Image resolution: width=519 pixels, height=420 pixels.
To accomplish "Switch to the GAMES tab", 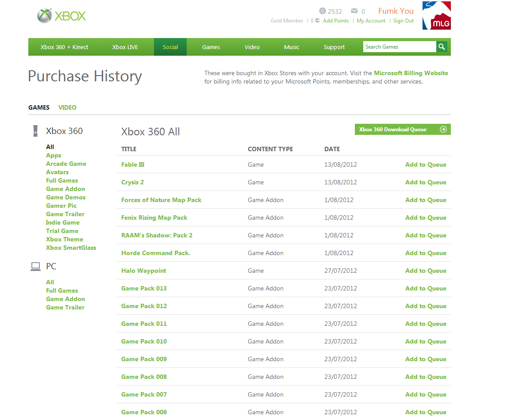I will (x=39, y=107).
